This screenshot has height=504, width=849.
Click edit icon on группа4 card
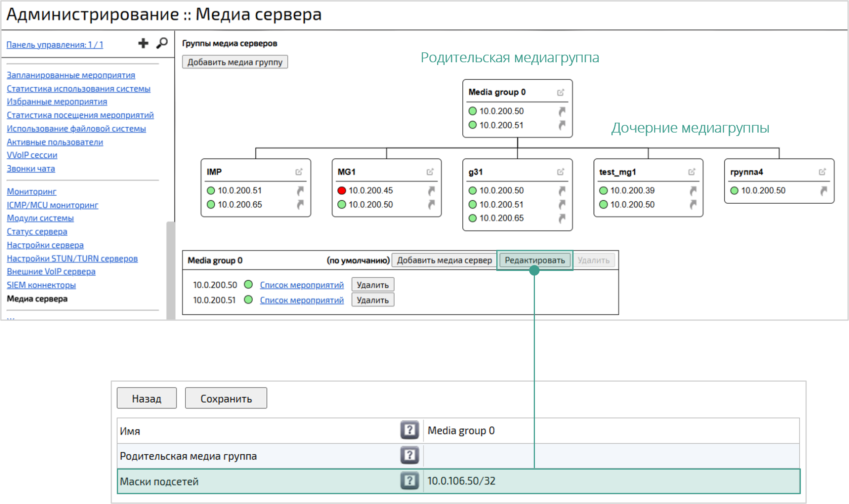pyautogui.click(x=822, y=172)
